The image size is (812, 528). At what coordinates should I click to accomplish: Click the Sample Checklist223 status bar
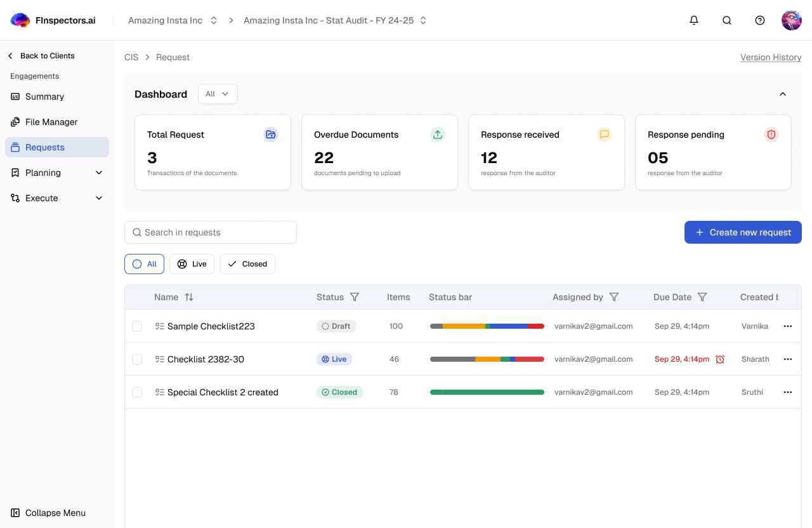[x=487, y=326]
